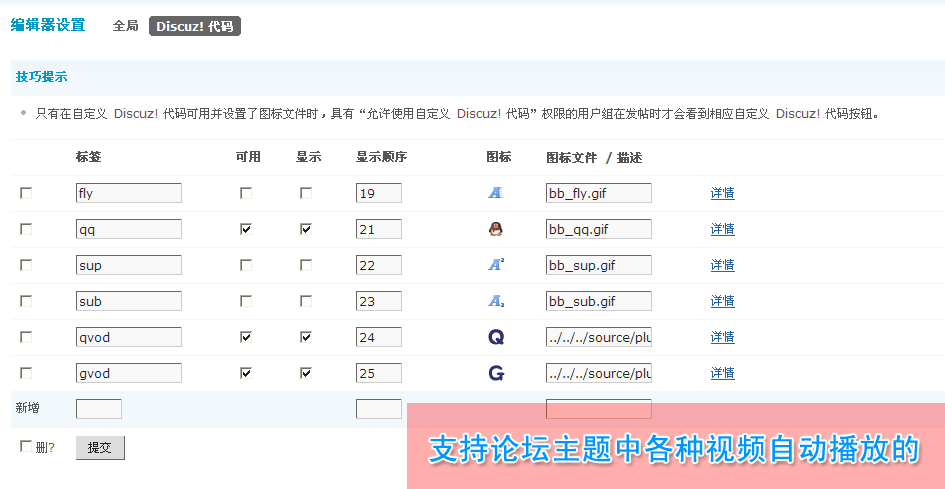Screen dimensions: 945x489
Task: Click the 图标文件 / 描述 column header
Action: click(x=594, y=157)
